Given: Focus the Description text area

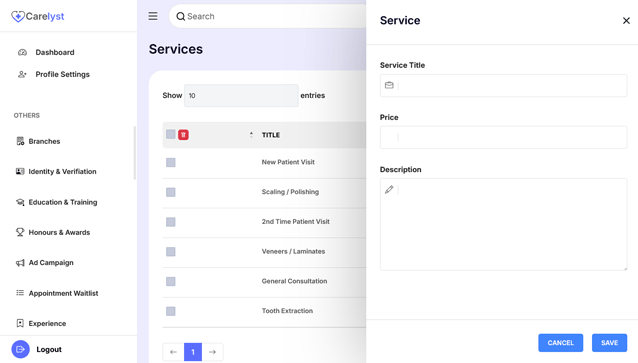Looking at the screenshot, I should [x=503, y=224].
